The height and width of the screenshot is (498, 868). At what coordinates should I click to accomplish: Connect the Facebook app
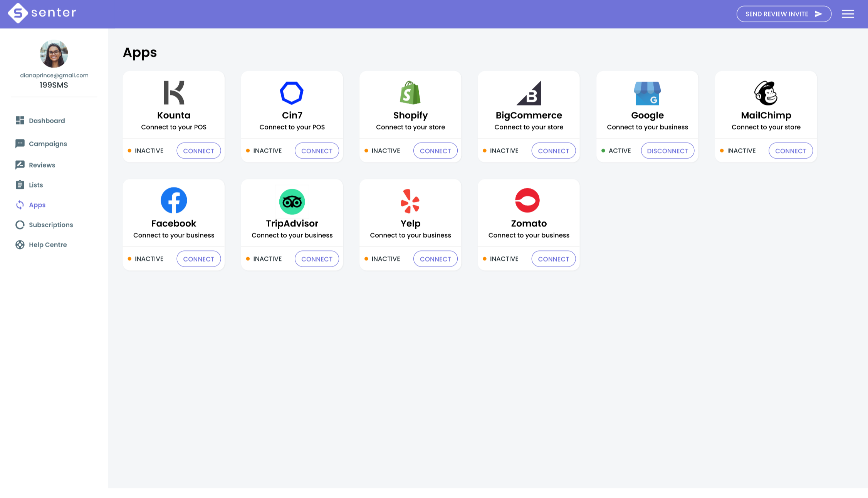[x=198, y=258]
